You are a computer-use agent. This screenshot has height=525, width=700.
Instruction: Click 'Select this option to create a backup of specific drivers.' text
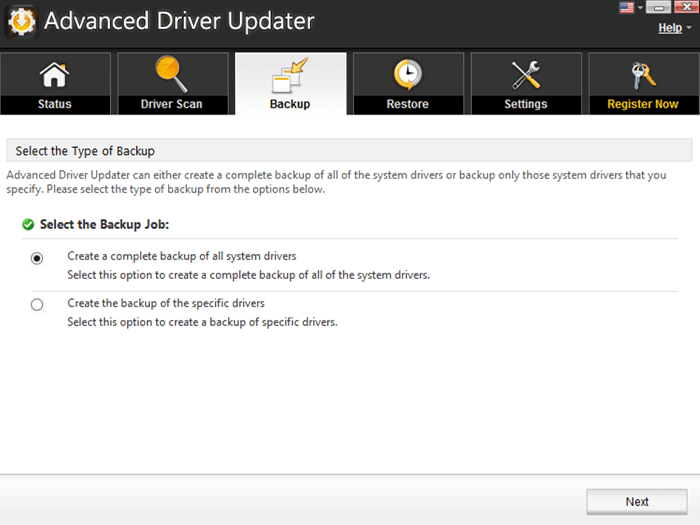pyautogui.click(x=202, y=322)
